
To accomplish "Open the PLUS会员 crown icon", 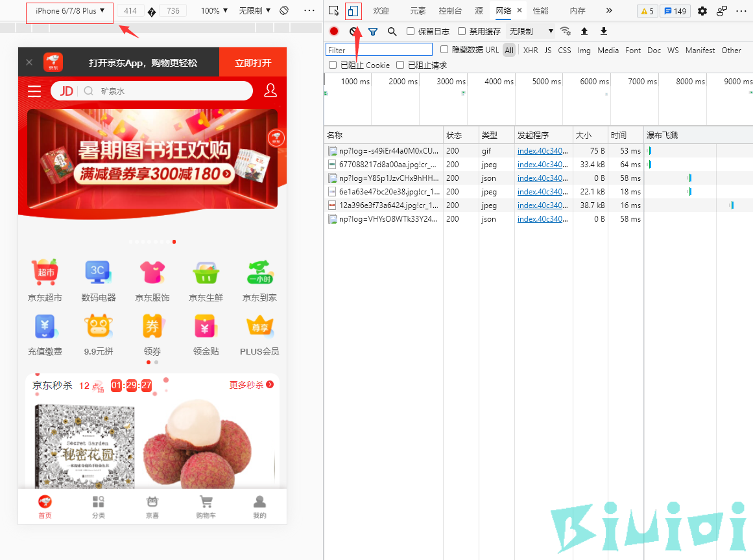I will tap(260, 327).
